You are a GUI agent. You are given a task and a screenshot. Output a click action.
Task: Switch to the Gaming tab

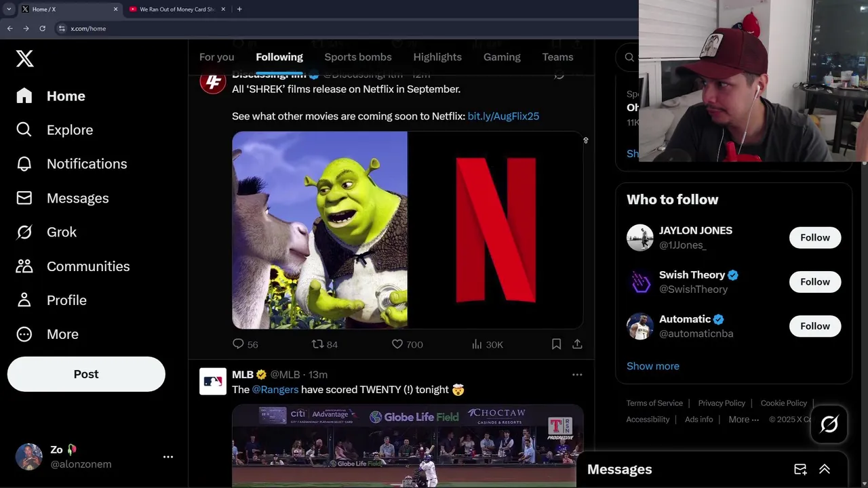click(x=502, y=57)
